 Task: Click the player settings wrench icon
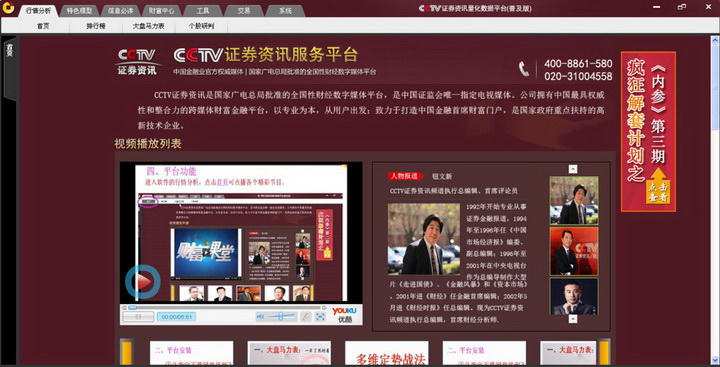[305, 316]
